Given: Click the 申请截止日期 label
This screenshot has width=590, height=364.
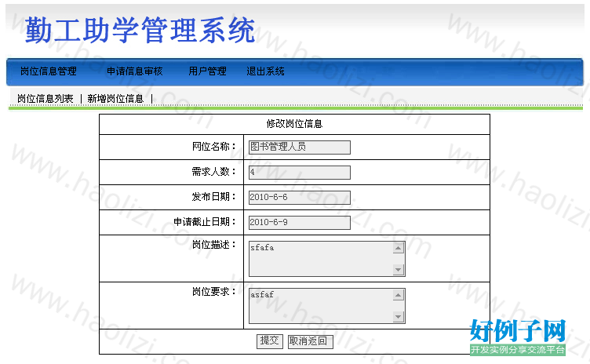Looking at the screenshot, I should 204,222.
